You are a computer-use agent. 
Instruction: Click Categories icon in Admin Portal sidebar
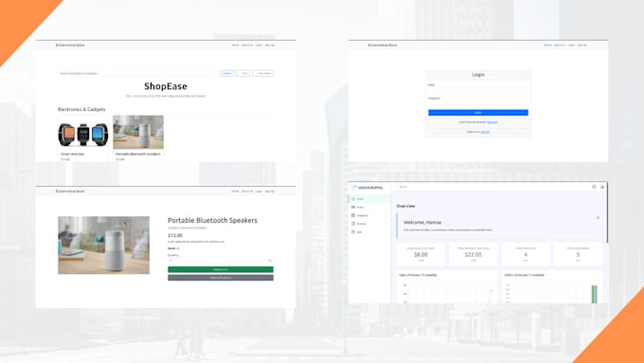click(x=353, y=215)
